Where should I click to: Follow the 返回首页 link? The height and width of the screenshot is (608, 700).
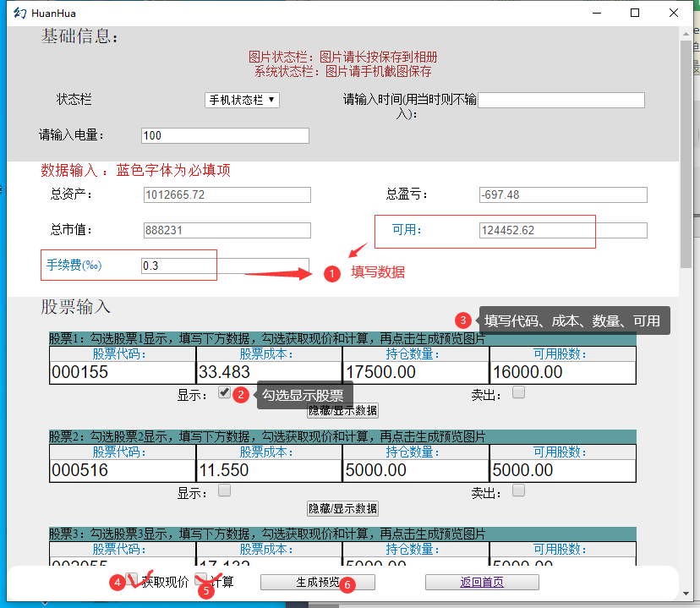tap(482, 582)
